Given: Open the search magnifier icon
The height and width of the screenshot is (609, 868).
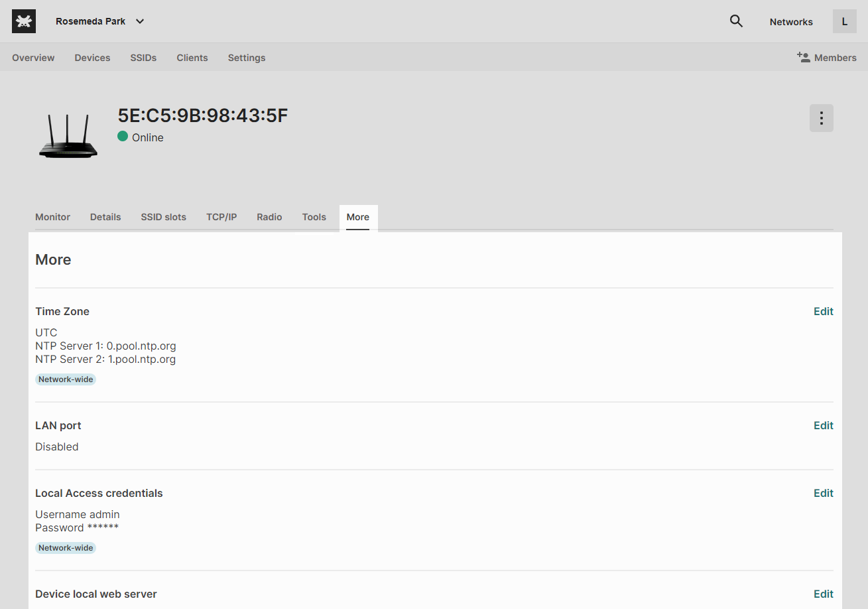Looking at the screenshot, I should click(736, 21).
